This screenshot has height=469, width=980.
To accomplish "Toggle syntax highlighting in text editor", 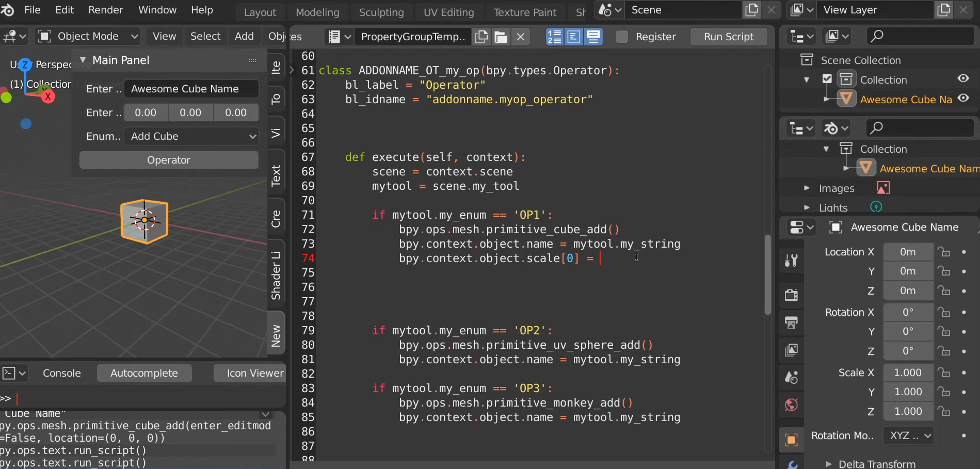I will [x=593, y=37].
